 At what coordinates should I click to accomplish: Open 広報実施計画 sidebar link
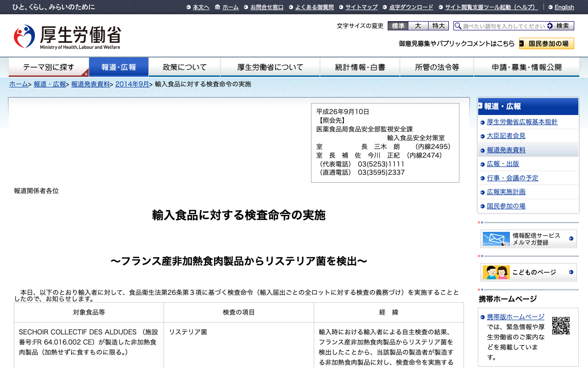click(506, 192)
